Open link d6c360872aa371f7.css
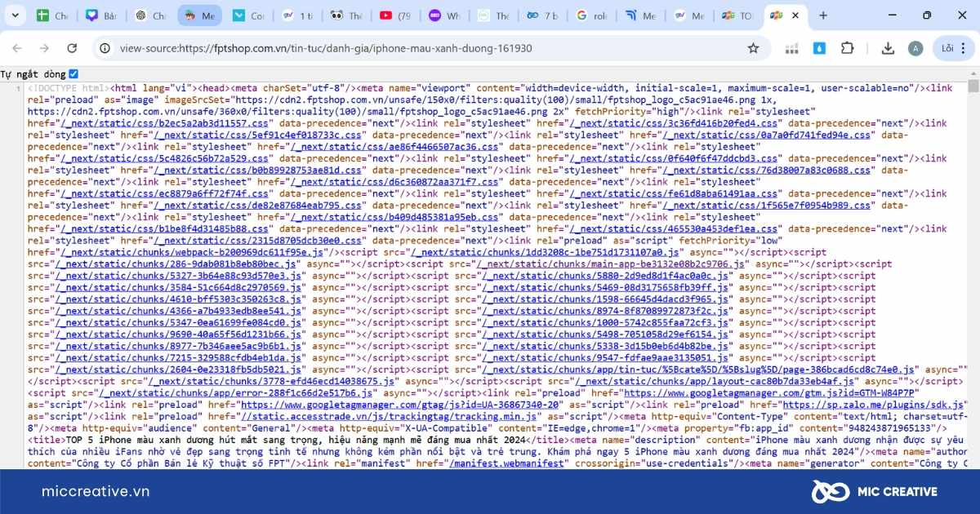 click(x=394, y=182)
